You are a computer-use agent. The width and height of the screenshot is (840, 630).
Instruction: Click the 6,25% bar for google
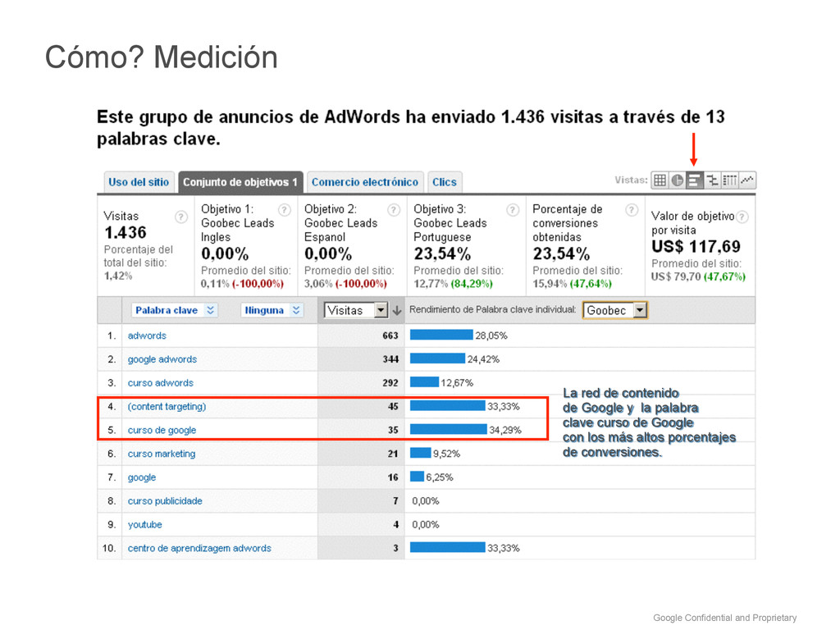click(x=418, y=477)
